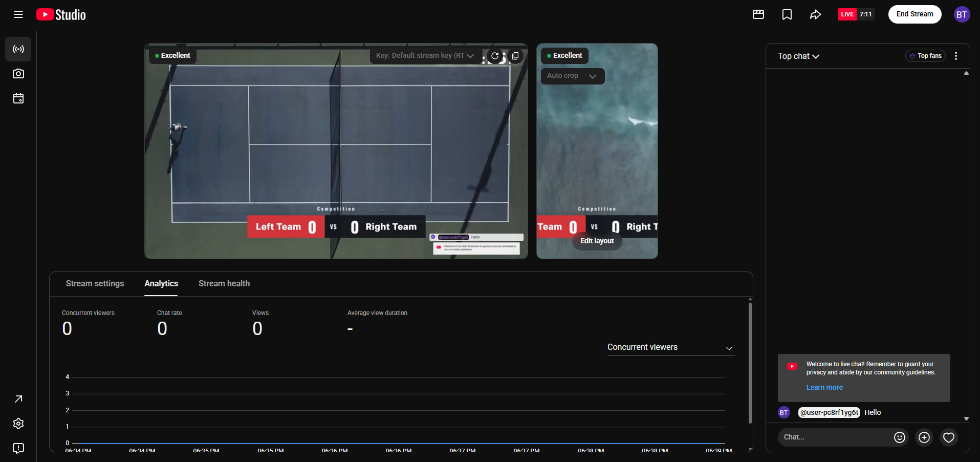
Task: Copy the stream key with copy icon
Action: pos(515,56)
